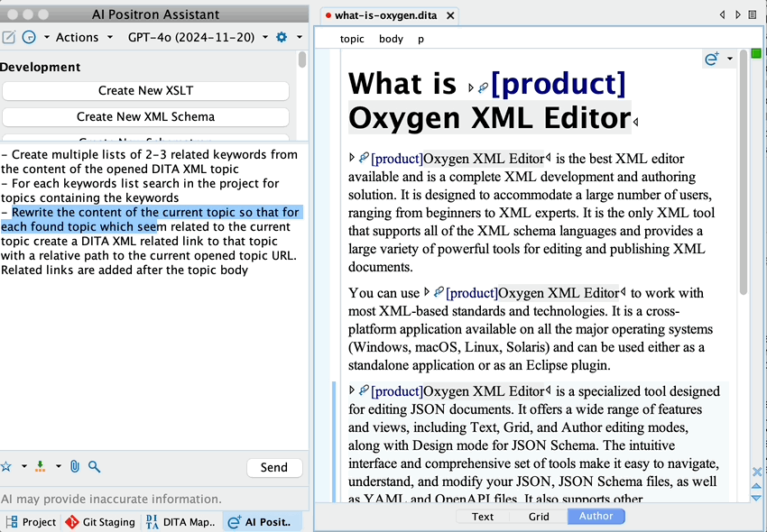The height and width of the screenshot is (532, 767).
Task: Select the Author editing mode
Action: tap(596, 517)
